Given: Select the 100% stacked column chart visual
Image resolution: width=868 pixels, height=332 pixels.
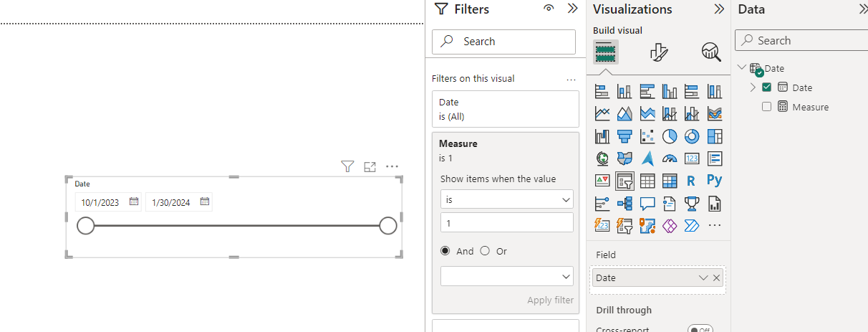Looking at the screenshot, I should (x=715, y=91).
